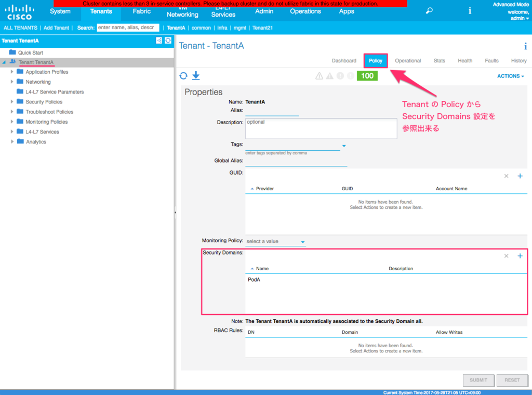Click the SUBMIT button

(478, 380)
